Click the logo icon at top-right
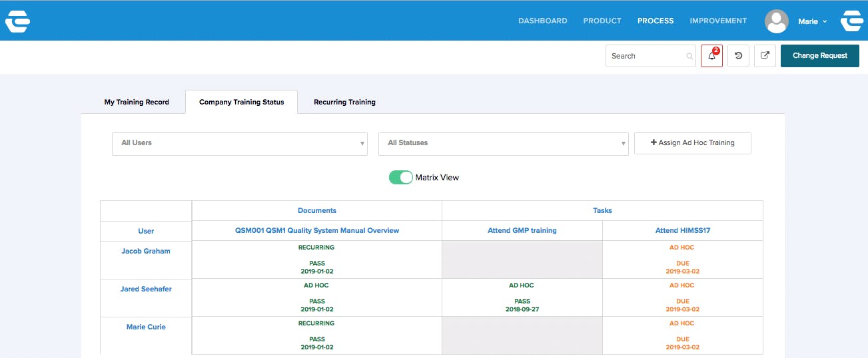This screenshot has height=358, width=868. (852, 21)
